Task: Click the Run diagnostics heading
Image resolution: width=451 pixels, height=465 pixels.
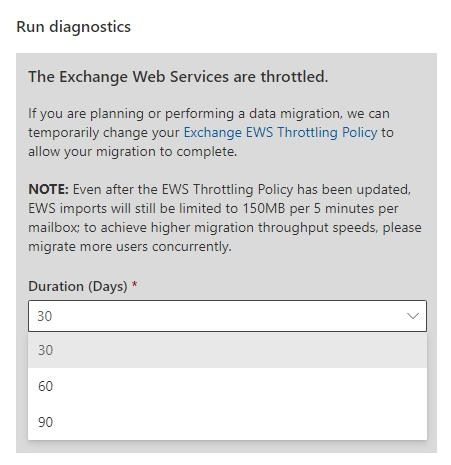Action: 74,27
